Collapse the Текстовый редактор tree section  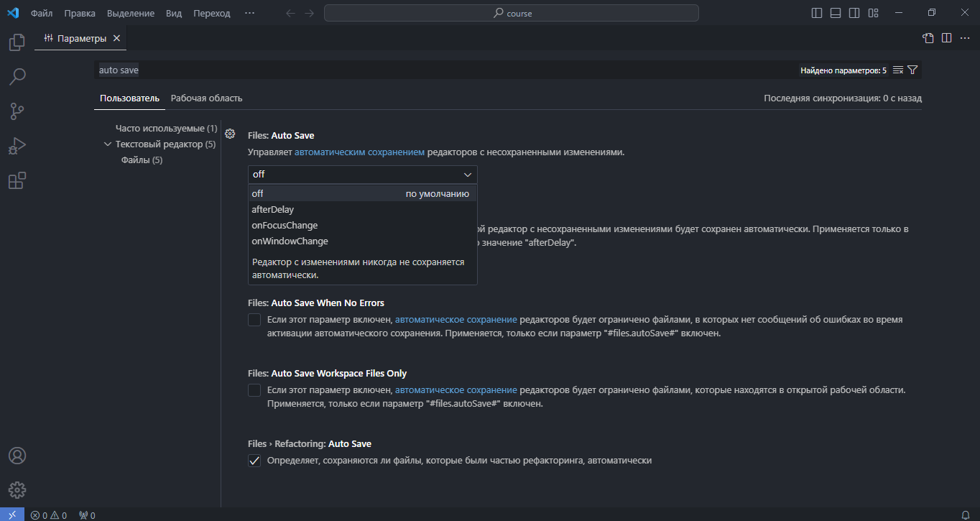[108, 144]
